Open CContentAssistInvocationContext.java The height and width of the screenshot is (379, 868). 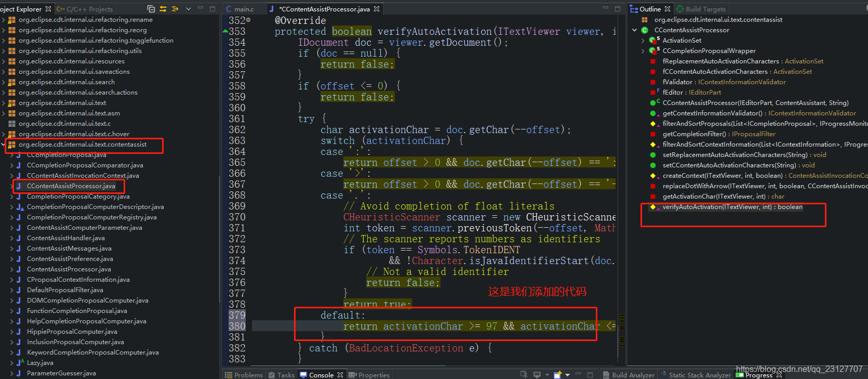pyautogui.click(x=83, y=176)
